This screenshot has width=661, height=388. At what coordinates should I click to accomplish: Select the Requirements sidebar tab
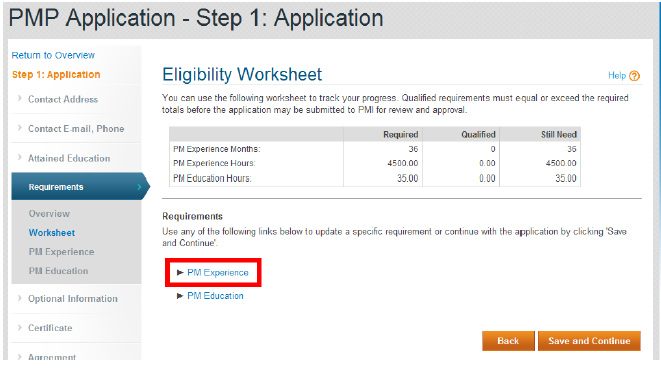coord(80,186)
